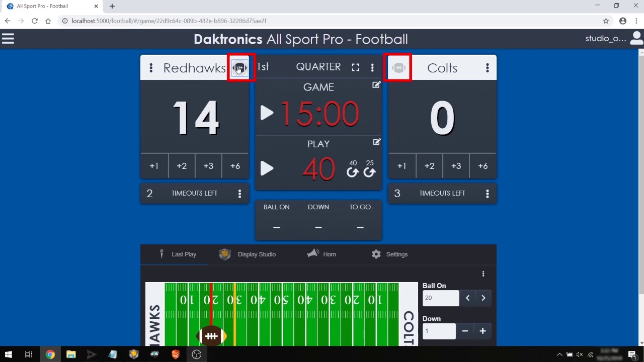Open the Last Play panel options menu
The height and width of the screenshot is (362, 644).
(x=483, y=274)
